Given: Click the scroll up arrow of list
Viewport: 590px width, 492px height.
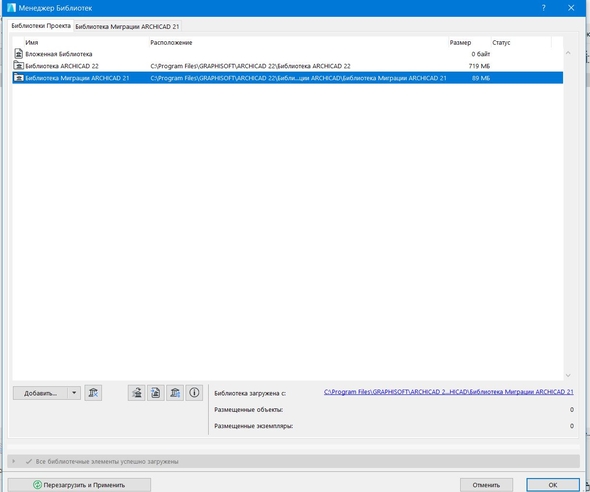Looking at the screenshot, I should pos(568,53).
